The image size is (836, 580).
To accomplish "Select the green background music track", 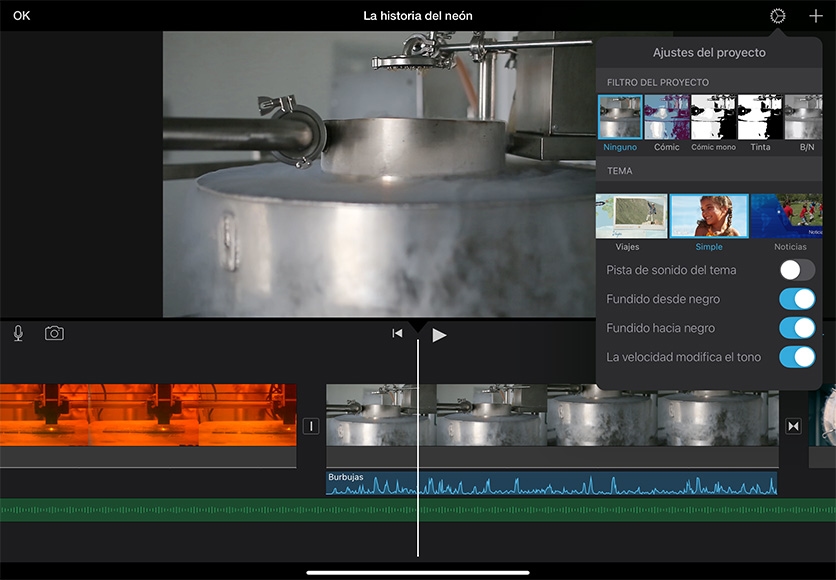I will (x=418, y=510).
